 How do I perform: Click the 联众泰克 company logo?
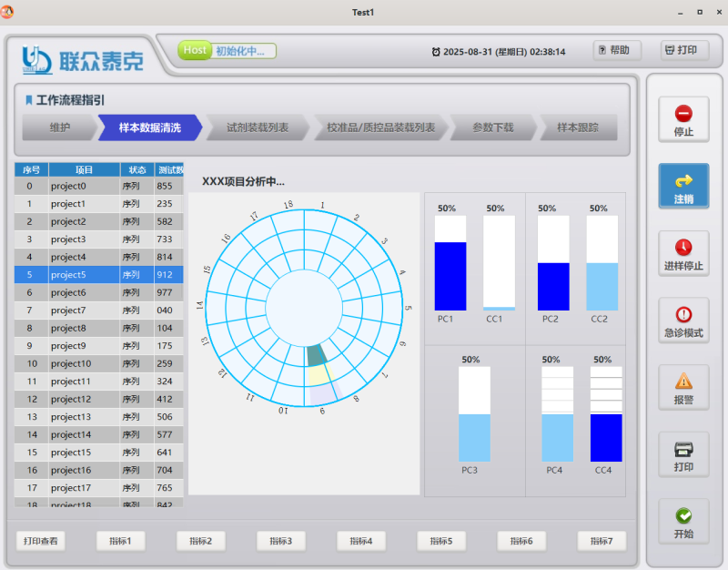coord(83,60)
